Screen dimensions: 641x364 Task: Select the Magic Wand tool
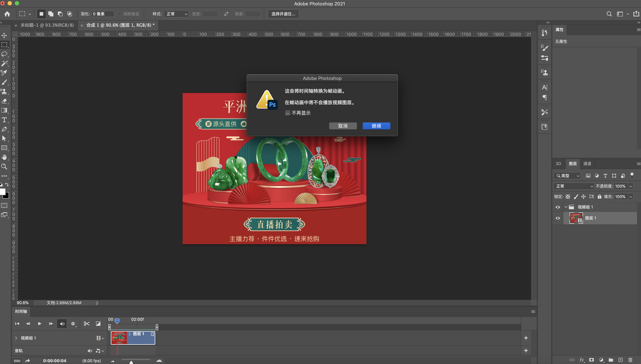point(4,63)
